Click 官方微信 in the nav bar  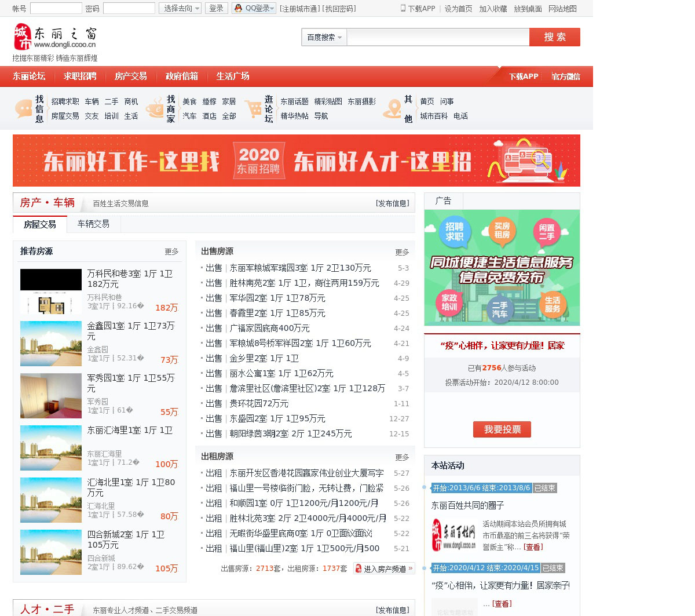(566, 76)
